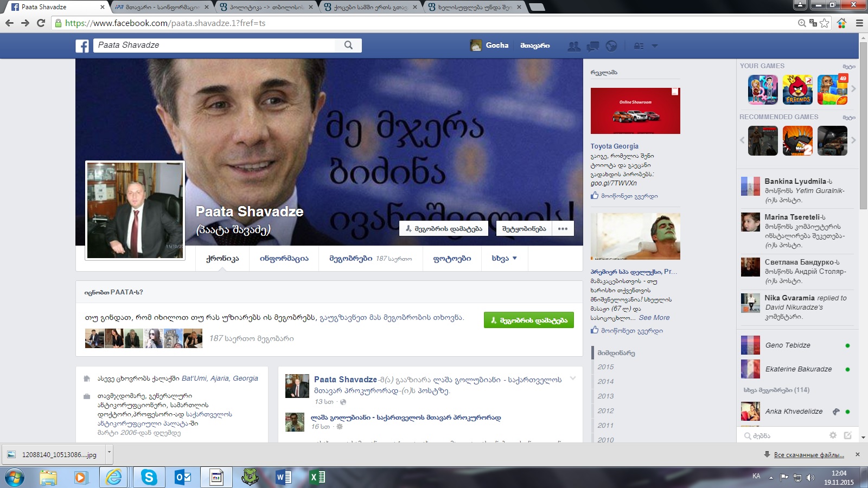This screenshot has width=868, height=488.
Task: Open the notifications globe icon
Action: point(611,46)
